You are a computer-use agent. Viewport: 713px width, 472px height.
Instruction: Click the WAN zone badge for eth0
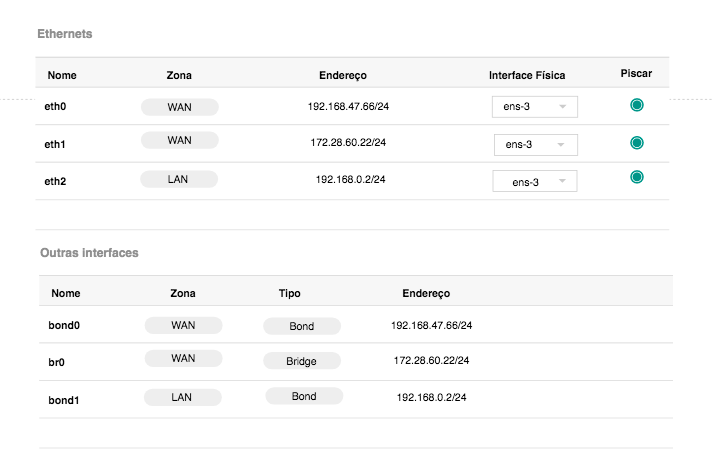point(180,107)
